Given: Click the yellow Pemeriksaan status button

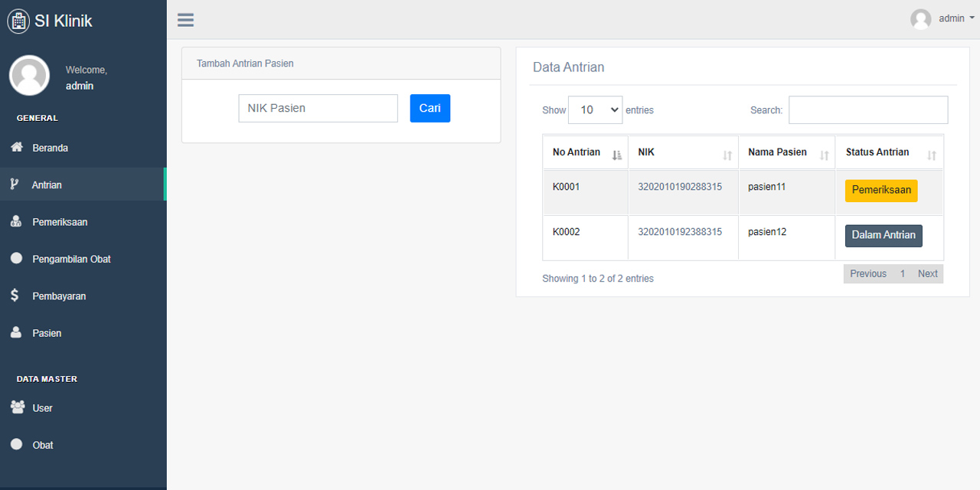Looking at the screenshot, I should 880,191.
